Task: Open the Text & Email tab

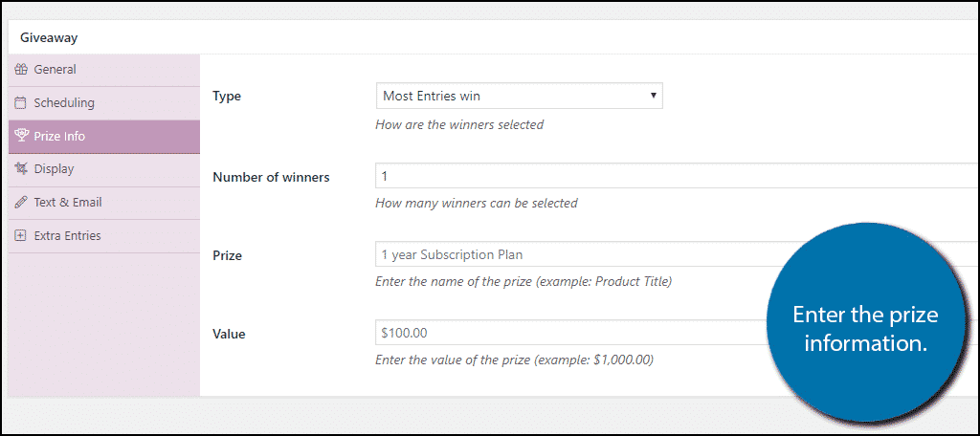Action: click(x=67, y=203)
